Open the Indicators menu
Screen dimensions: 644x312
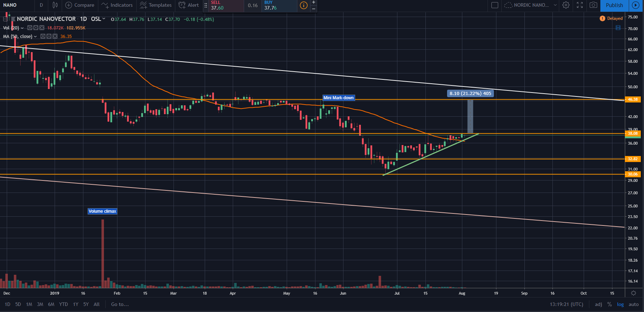[x=117, y=5]
